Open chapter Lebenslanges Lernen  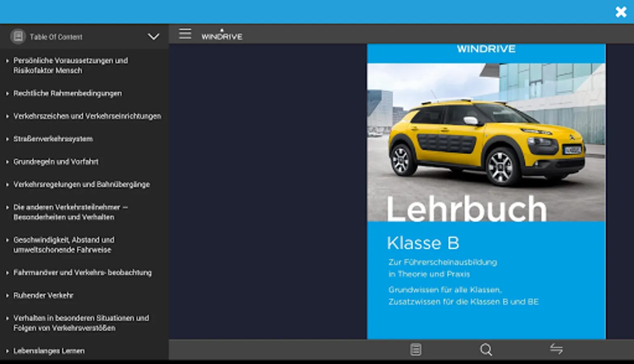pos(49,351)
